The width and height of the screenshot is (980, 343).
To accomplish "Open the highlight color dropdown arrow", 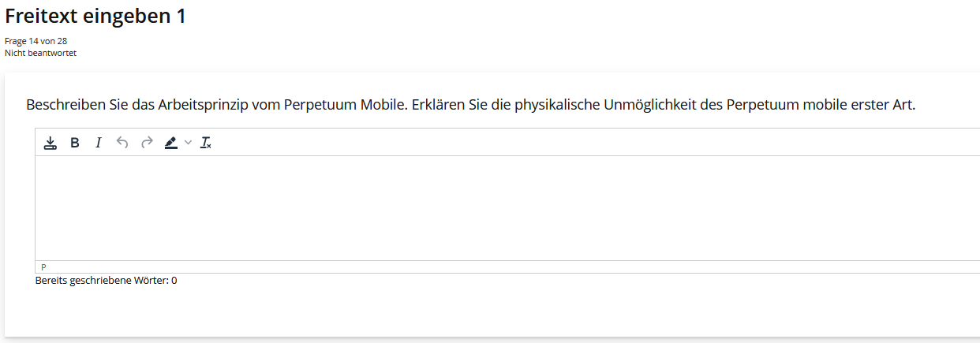I will [x=188, y=143].
